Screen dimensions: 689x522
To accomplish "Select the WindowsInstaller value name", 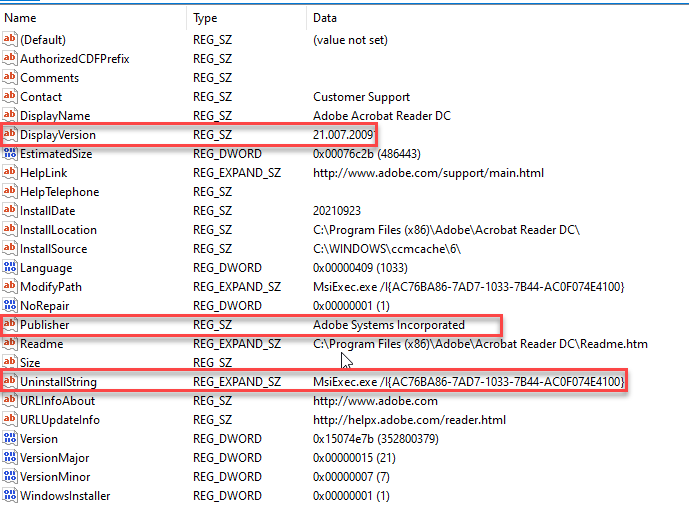I will (x=65, y=496).
